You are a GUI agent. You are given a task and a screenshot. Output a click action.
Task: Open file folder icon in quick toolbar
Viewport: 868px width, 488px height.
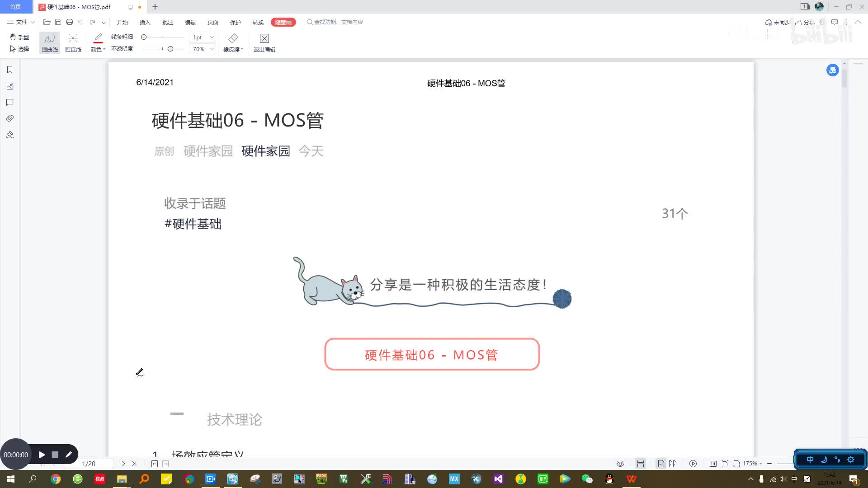[x=47, y=22]
